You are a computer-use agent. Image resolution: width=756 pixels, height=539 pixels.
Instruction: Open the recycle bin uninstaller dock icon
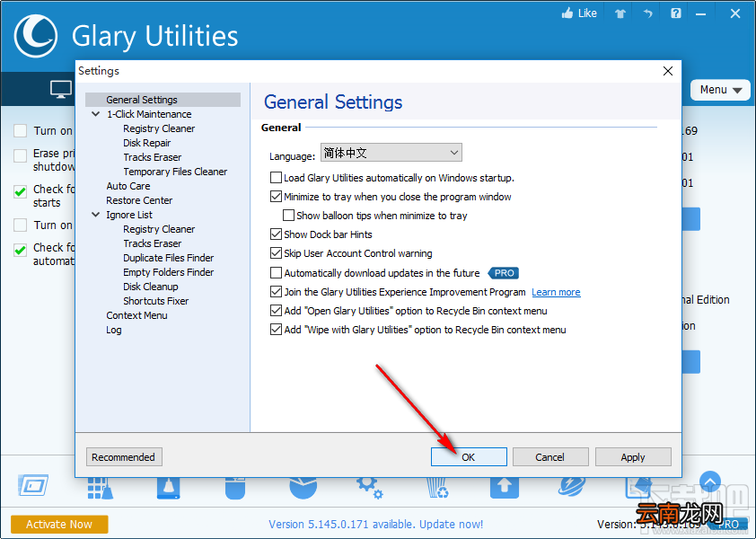437,488
